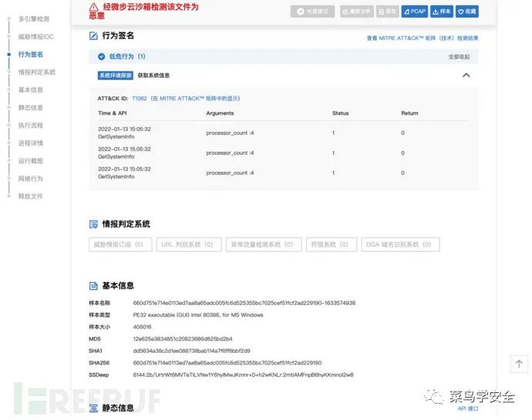This screenshot has width=532, height=420.
Task: Download the PCAP file
Action: click(414, 12)
